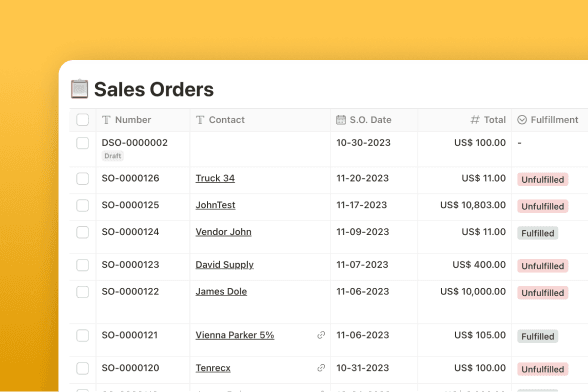Click the link icon beside Tenrecx
This screenshot has width=588, height=392.
[x=321, y=368]
